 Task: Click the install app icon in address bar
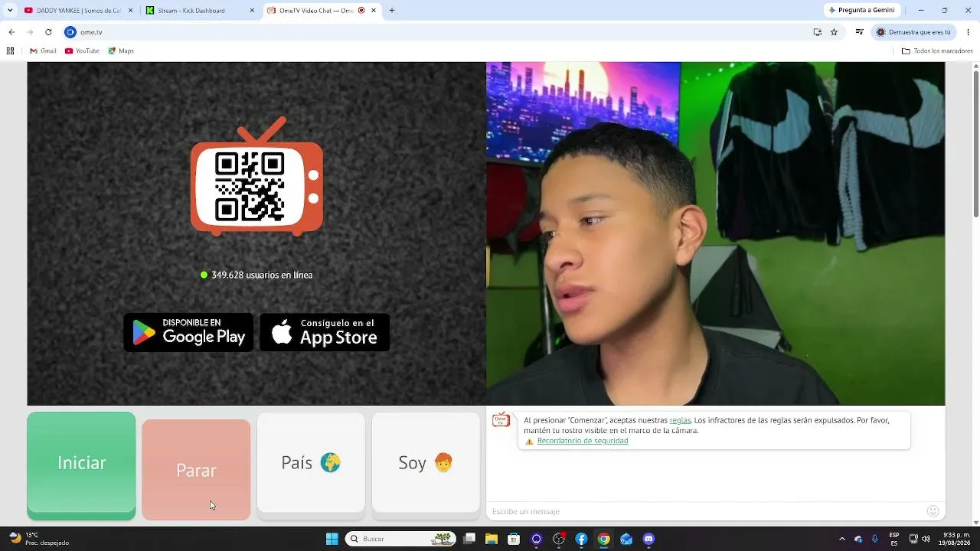click(818, 32)
